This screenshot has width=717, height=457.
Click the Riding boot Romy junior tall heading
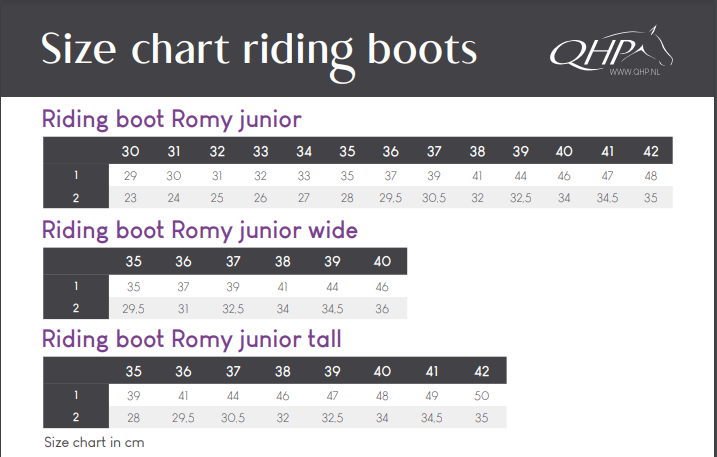(192, 340)
